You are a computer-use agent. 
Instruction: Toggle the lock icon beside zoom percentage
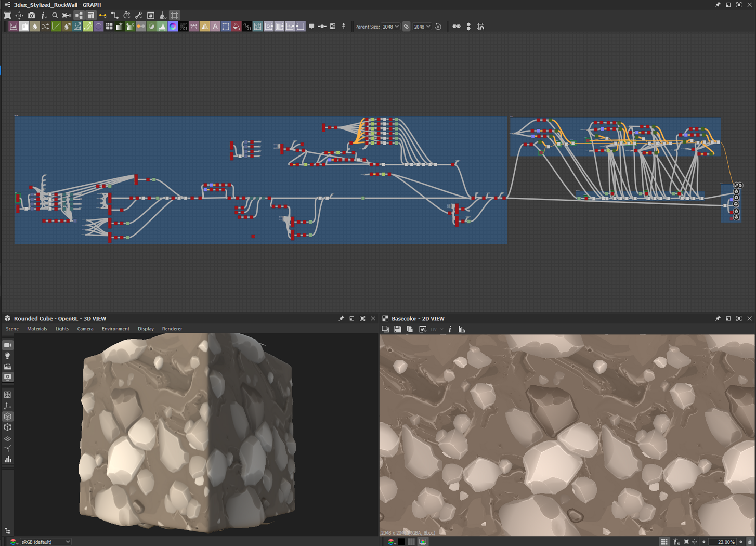click(x=750, y=542)
